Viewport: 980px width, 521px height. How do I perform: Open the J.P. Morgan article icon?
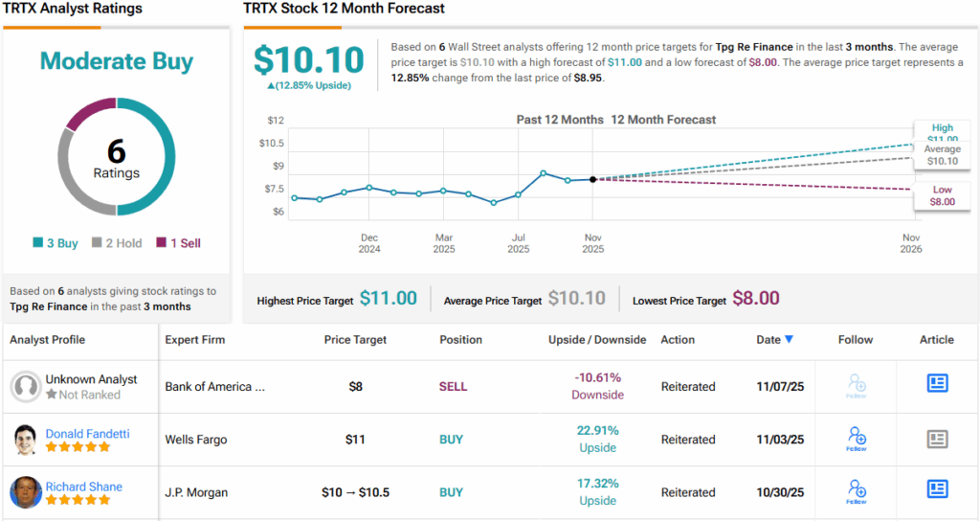point(937,489)
